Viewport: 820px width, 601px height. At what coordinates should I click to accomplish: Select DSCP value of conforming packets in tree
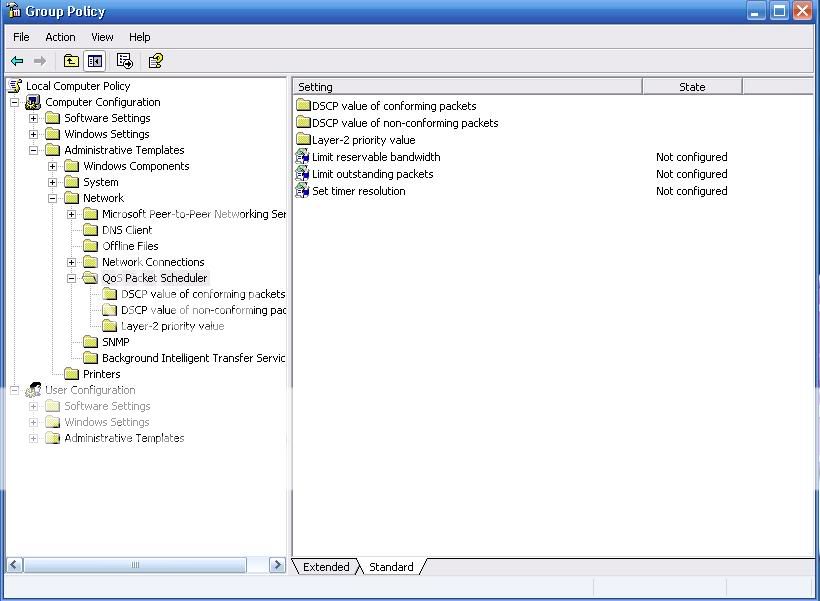tap(203, 294)
